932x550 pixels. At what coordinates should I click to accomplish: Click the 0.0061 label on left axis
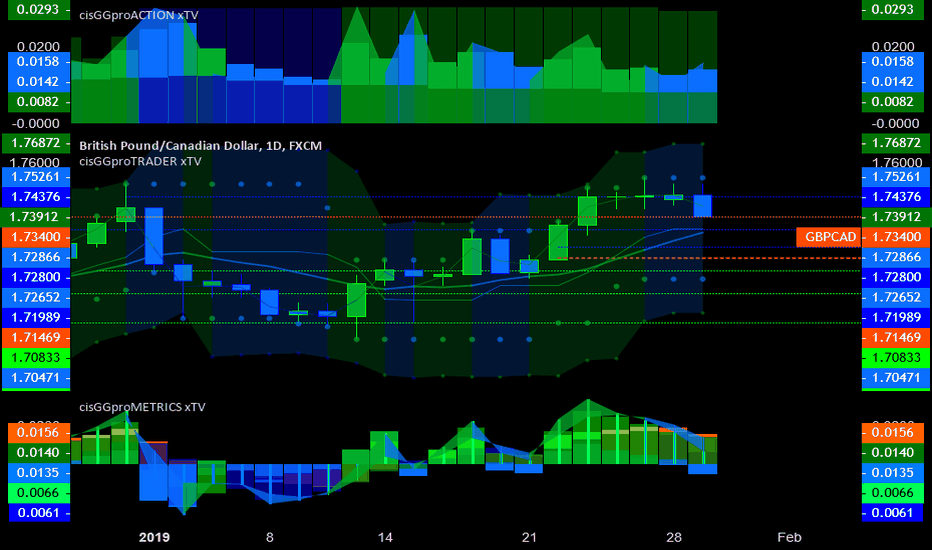tap(39, 513)
